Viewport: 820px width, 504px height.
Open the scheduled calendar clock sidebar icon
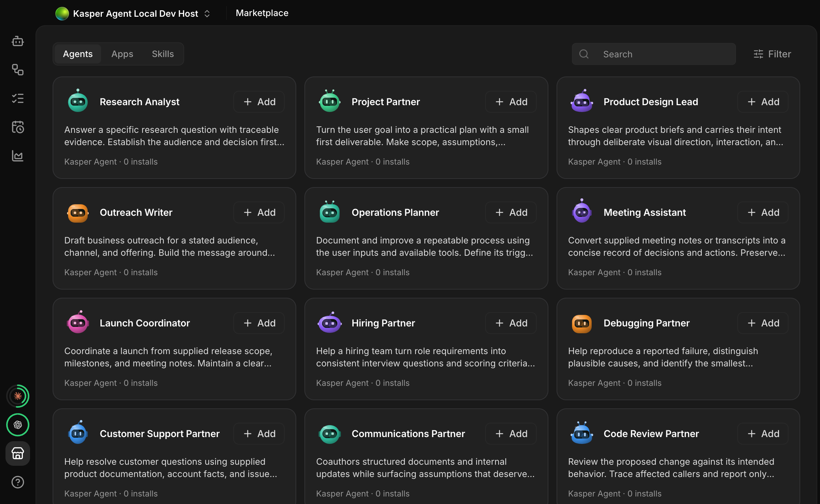click(18, 127)
